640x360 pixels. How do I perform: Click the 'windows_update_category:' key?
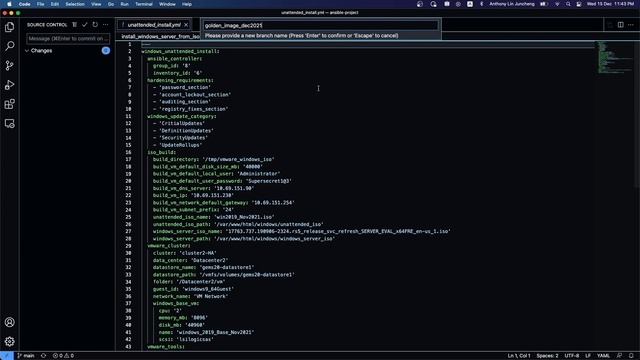click(x=182, y=116)
